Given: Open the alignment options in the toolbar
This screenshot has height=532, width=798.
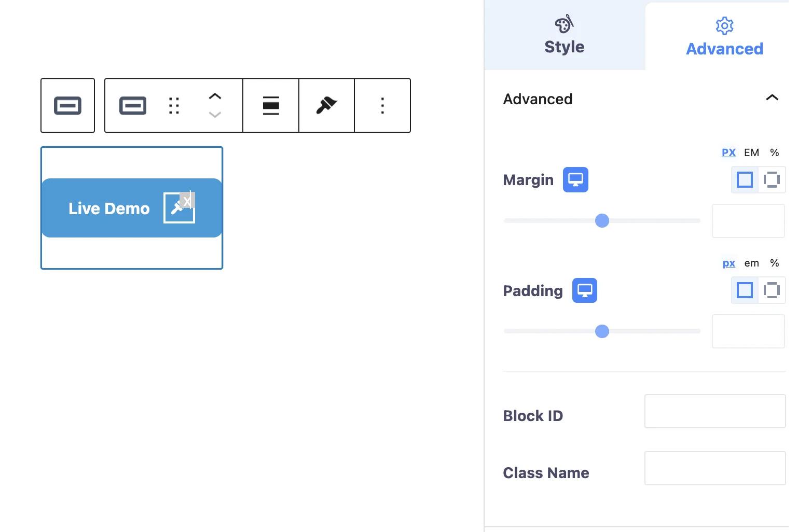Looking at the screenshot, I should 270,105.
